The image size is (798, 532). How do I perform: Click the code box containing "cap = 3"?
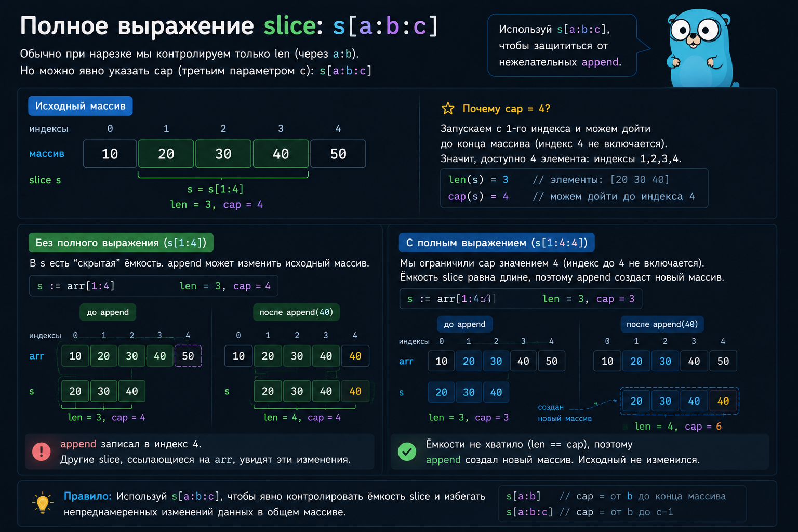click(x=521, y=299)
